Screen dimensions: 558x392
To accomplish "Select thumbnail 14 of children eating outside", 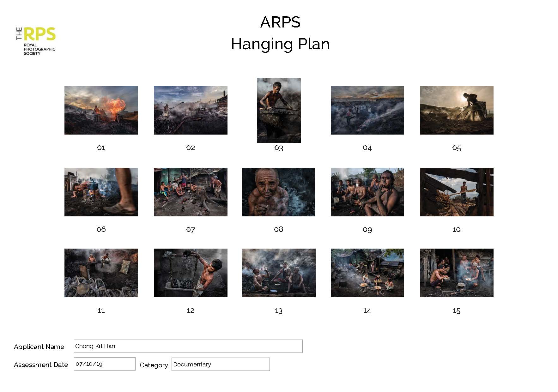I will tap(367, 273).
